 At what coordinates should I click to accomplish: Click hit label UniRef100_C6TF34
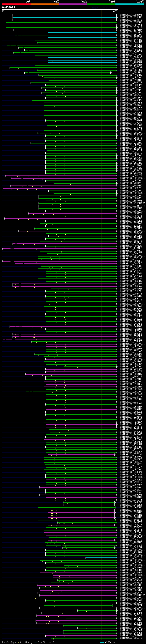pos(131,67)
